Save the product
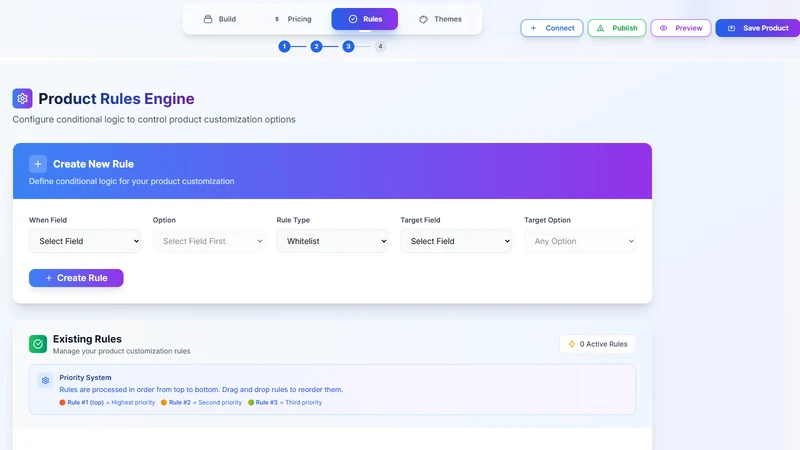The height and width of the screenshot is (450, 800). pos(758,28)
